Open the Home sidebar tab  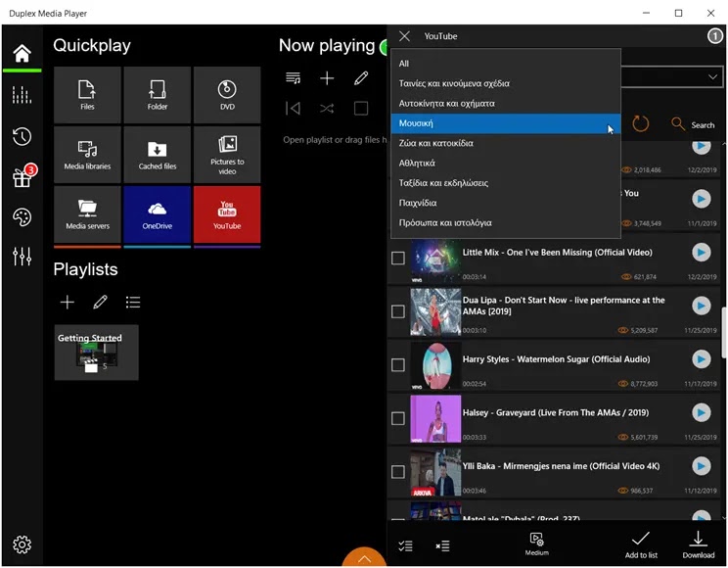tap(22, 53)
